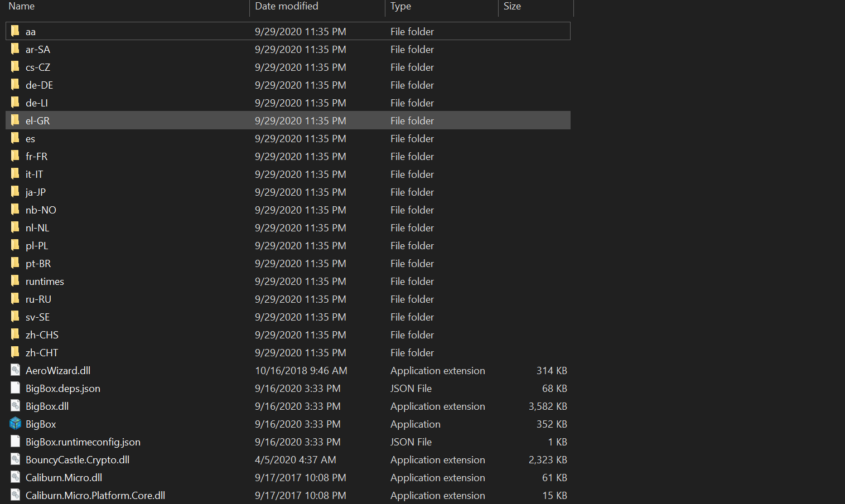Click the aa folder icon
This screenshot has width=845, height=504.
point(15,31)
